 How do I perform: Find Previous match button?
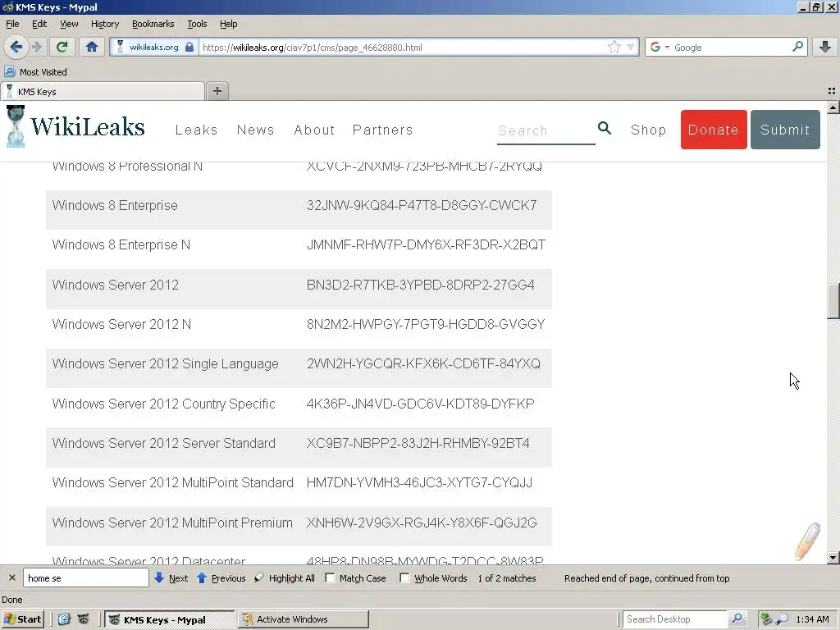pyautogui.click(x=221, y=578)
